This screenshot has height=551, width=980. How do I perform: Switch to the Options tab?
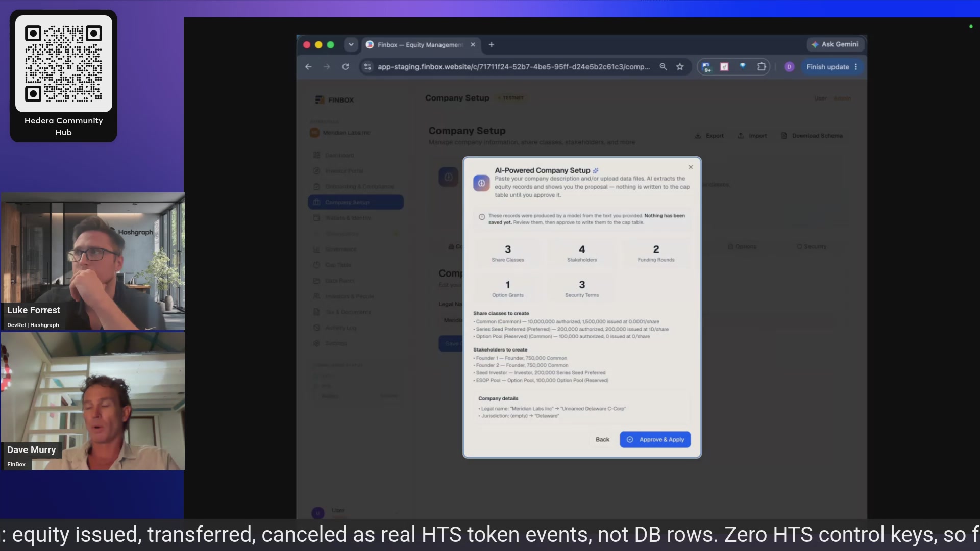pyautogui.click(x=742, y=247)
